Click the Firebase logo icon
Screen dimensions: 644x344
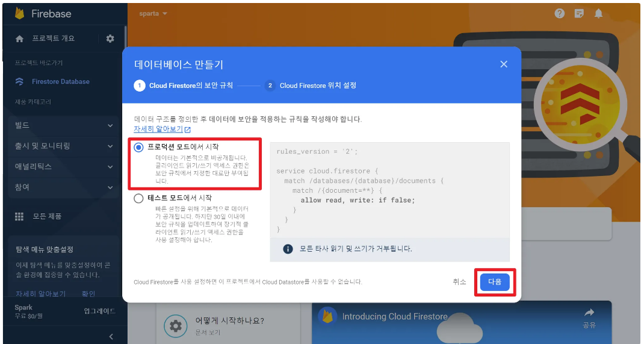[x=20, y=14]
